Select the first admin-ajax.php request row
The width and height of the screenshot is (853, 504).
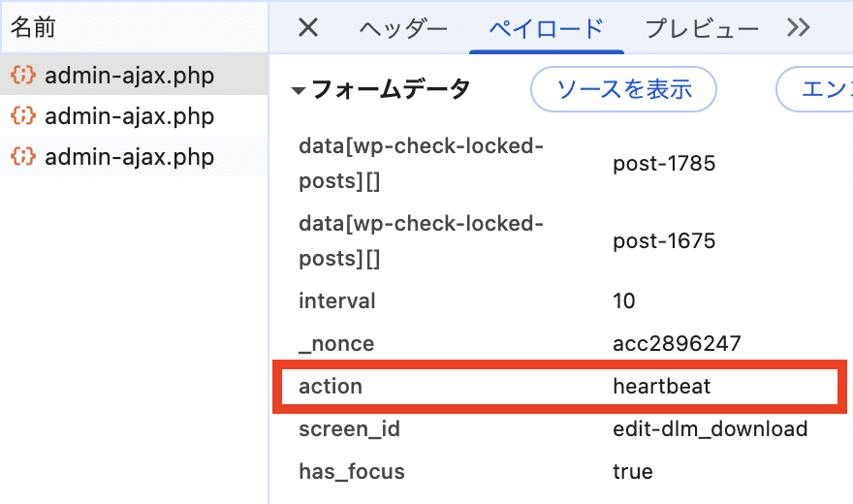coord(129,76)
